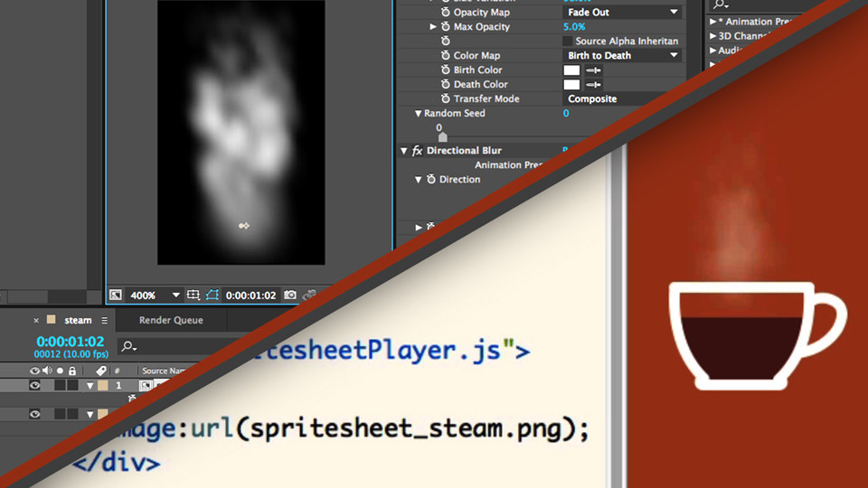Click the layer 1 source type icon
The height and width of the screenshot is (488, 868).
click(x=146, y=385)
